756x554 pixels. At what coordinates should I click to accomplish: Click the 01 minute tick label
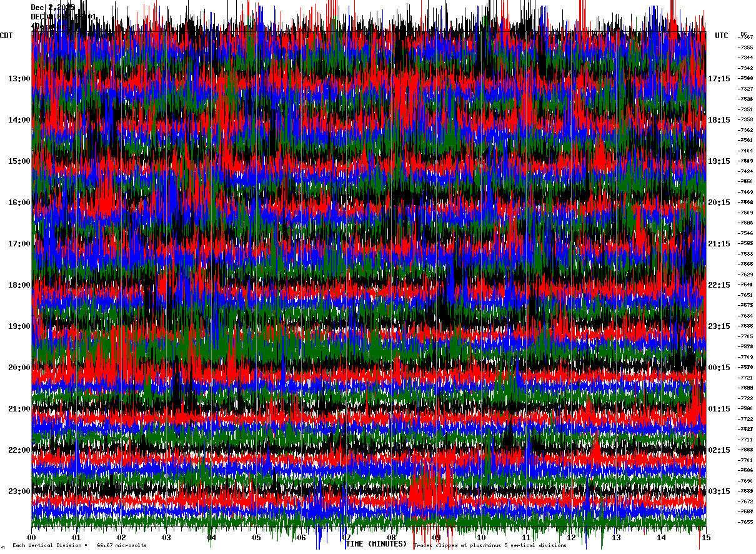pyautogui.click(x=77, y=537)
